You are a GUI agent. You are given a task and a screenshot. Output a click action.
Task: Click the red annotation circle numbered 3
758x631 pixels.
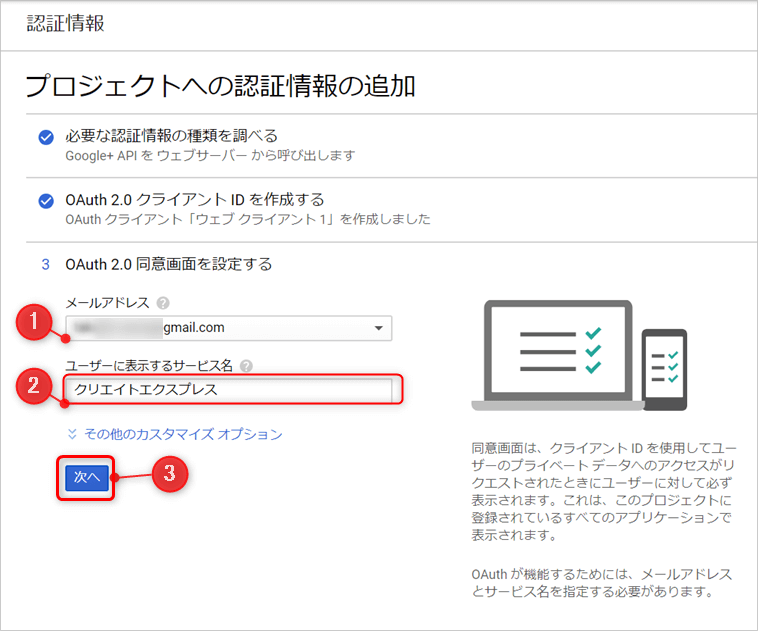point(169,474)
